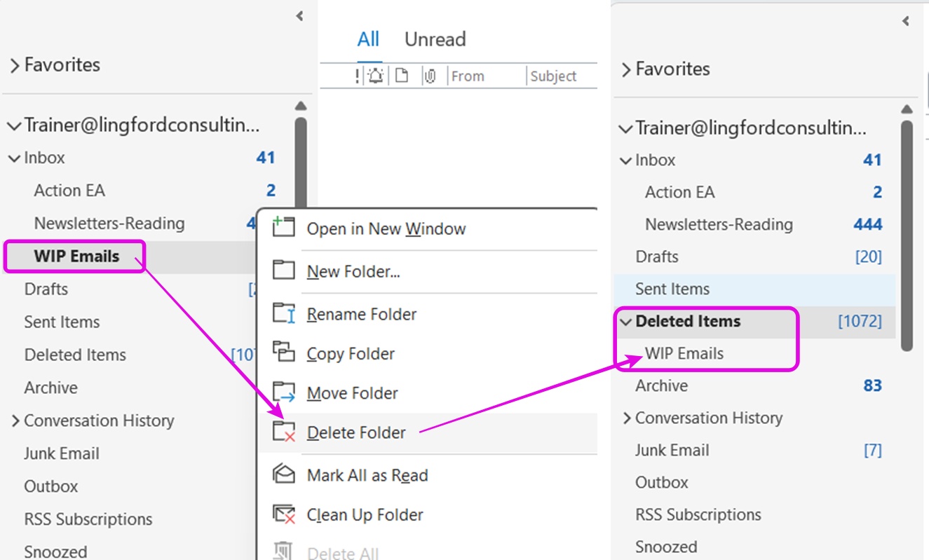
Task: Switch to the Unread tab
Action: (x=435, y=39)
